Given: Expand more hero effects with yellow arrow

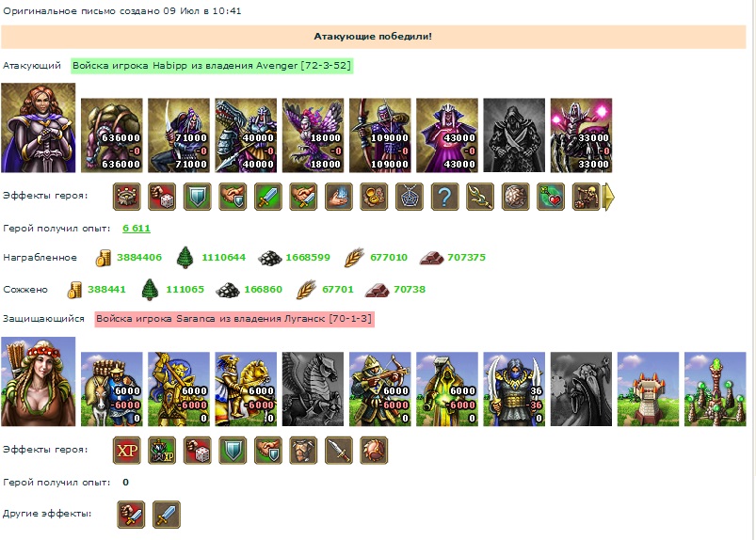Looking at the screenshot, I should pyautogui.click(x=609, y=197).
